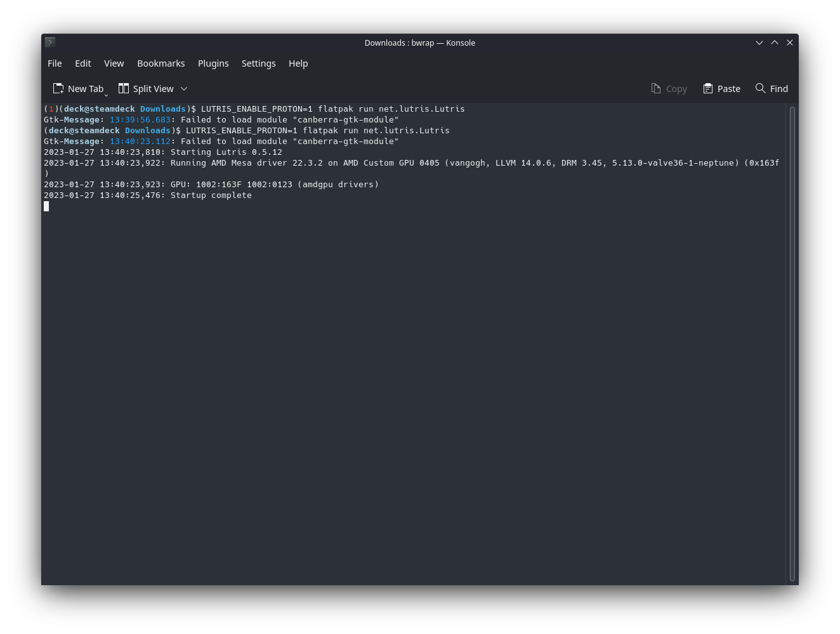Minimize the Konsole window
The width and height of the screenshot is (840, 634).
(759, 43)
